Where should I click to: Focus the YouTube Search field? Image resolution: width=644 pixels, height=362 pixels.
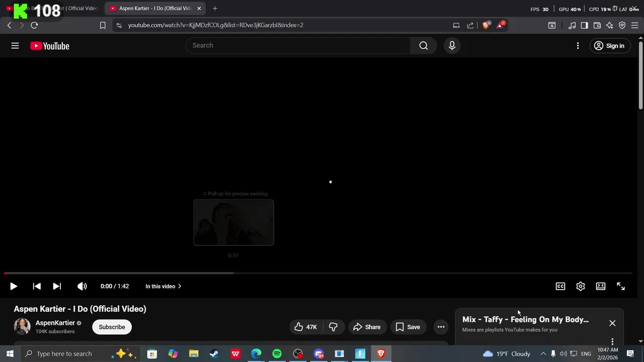coord(298,45)
